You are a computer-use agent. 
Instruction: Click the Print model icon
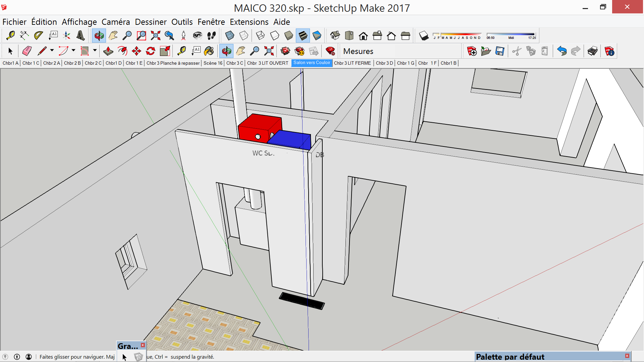[592, 51]
